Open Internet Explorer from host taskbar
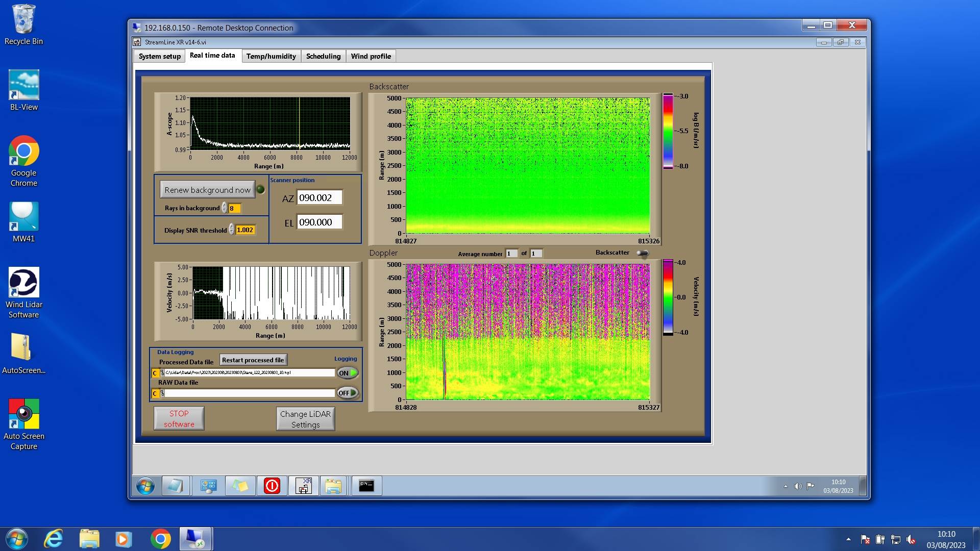This screenshot has width=980, height=551. [53, 539]
